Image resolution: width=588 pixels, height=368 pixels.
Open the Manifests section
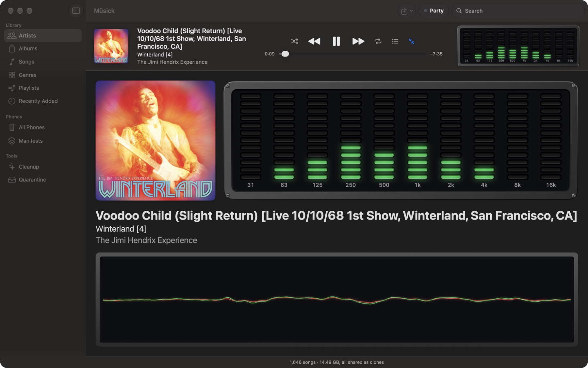[43, 141]
